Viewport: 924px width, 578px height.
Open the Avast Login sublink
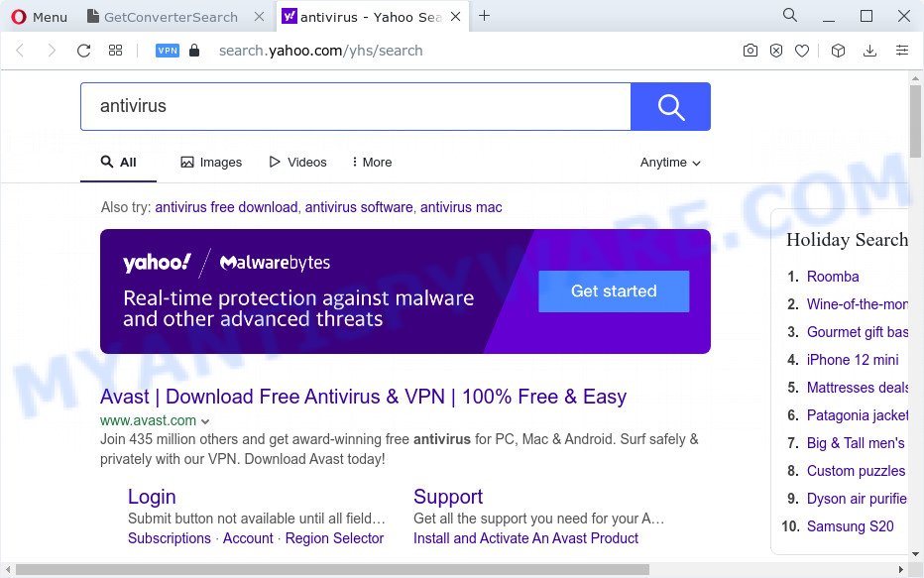152,497
